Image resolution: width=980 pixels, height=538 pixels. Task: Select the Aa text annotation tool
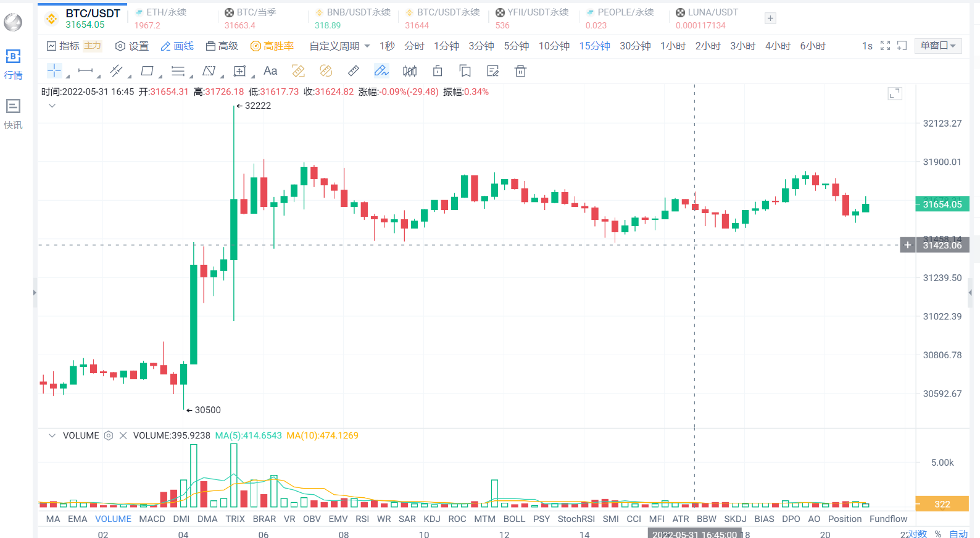point(270,71)
